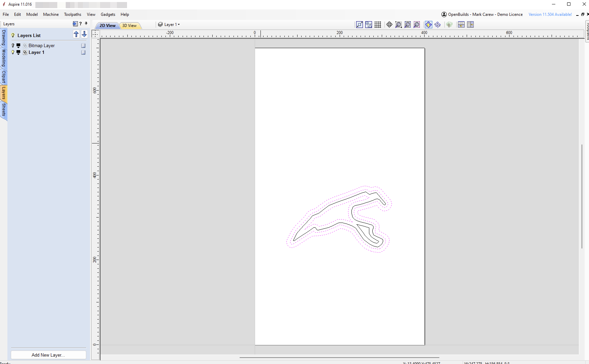Click the Add New Layer button
The width and height of the screenshot is (589, 364).
point(49,355)
